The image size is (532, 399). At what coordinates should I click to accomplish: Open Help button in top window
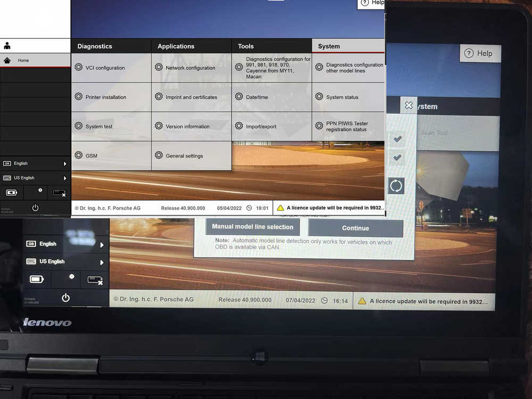coord(372,3)
